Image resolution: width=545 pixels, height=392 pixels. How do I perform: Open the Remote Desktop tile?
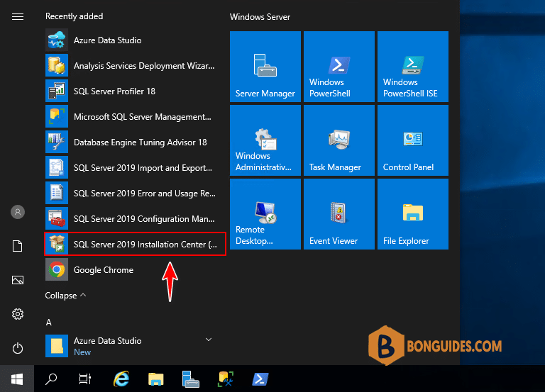(265, 214)
